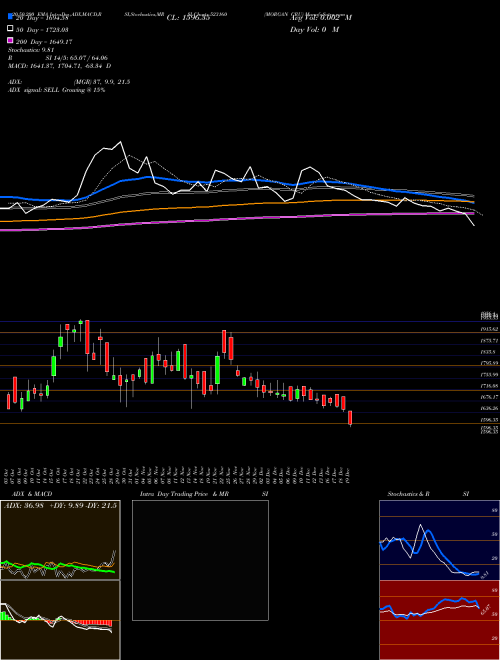Click the '(MGR) 37, 9.9, 21.5' ADX values
The height and width of the screenshot is (660, 500).
[x=101, y=82]
